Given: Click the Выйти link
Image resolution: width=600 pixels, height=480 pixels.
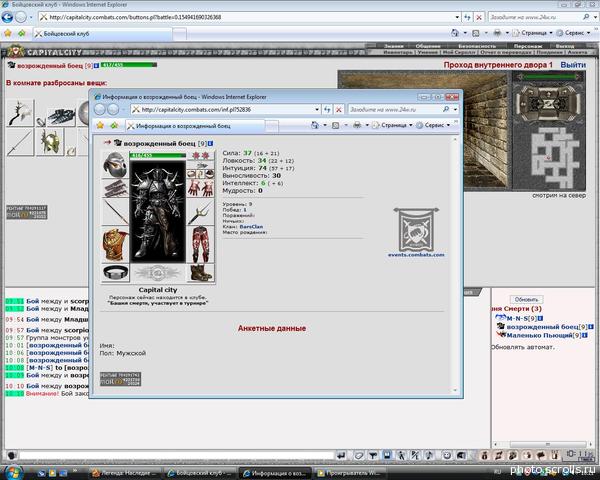Looking at the screenshot, I should click(x=573, y=65).
